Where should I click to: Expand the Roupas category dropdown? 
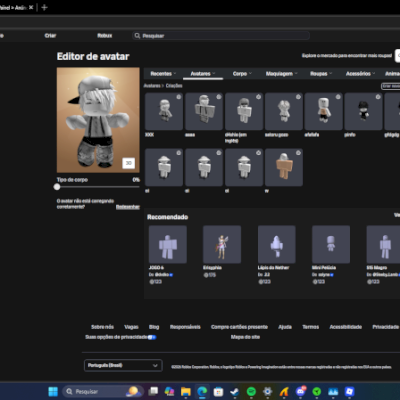click(321, 74)
